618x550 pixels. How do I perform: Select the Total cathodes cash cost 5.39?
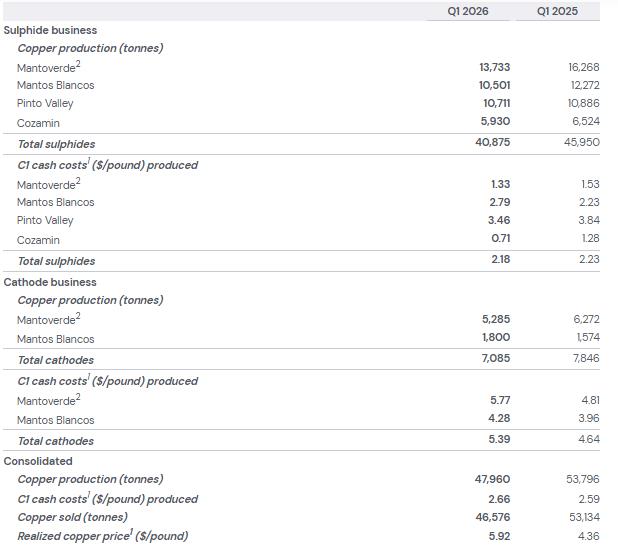pyautogui.click(x=500, y=439)
